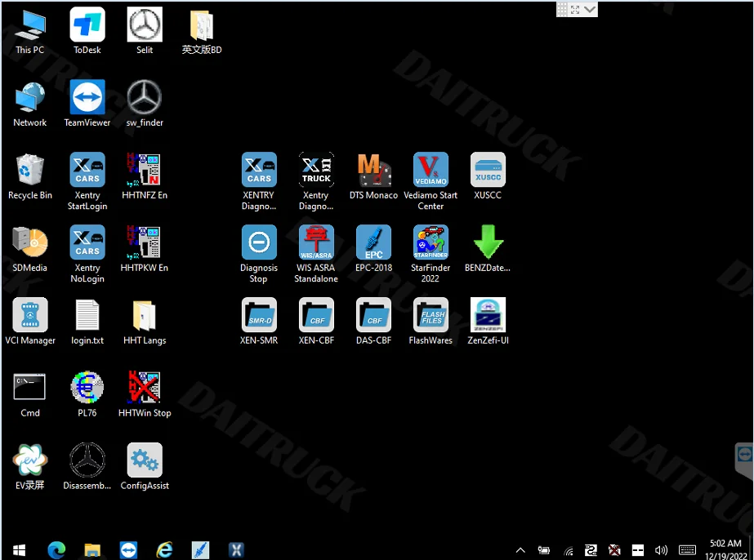Screen dimensions: 754x560
Task: Open VCI Manager
Action: (x=29, y=321)
